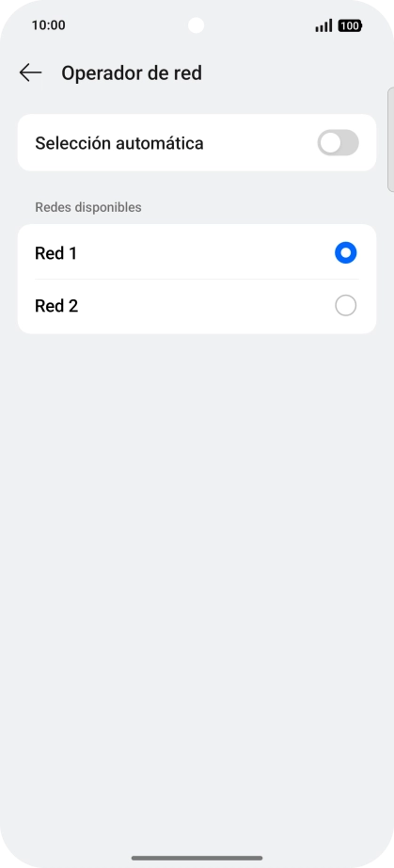Tap the Selección automática label
The image size is (394, 868).
click(x=119, y=143)
